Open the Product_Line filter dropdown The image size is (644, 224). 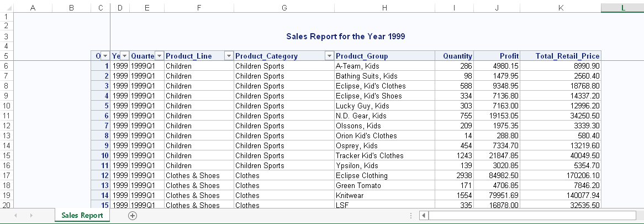(229, 56)
